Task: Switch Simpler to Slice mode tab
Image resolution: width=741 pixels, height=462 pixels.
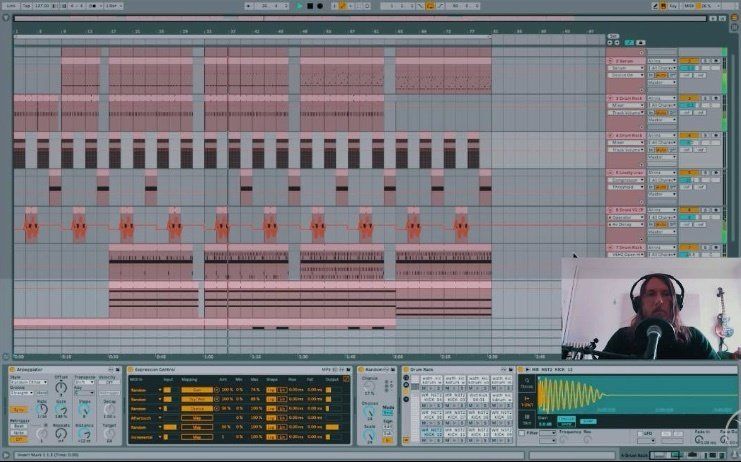Action: [x=526, y=419]
